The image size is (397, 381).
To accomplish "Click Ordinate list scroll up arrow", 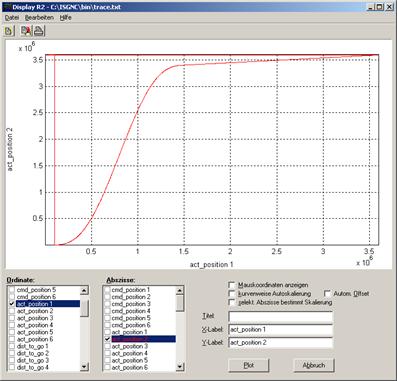I will coord(84,290).
